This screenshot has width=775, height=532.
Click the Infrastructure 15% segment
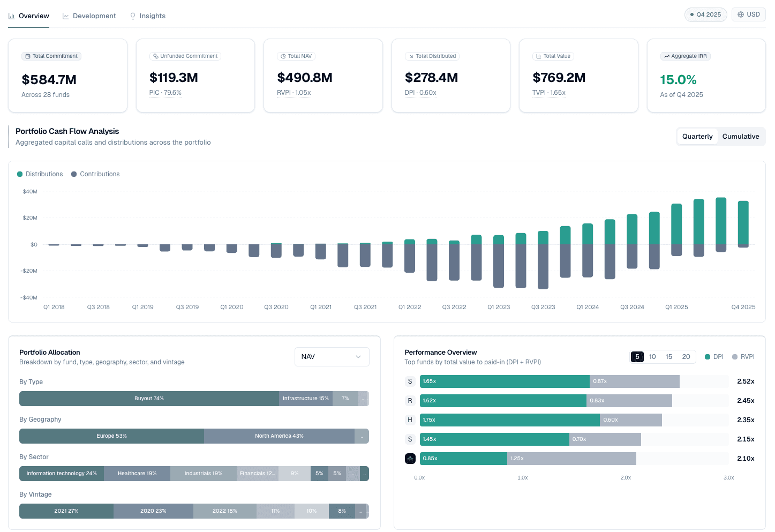click(306, 399)
